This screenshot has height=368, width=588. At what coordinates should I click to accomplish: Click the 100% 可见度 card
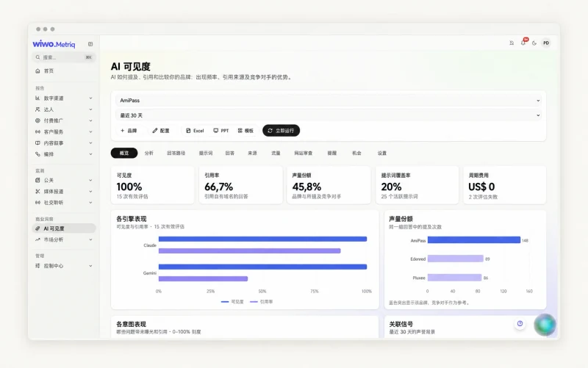coord(153,185)
